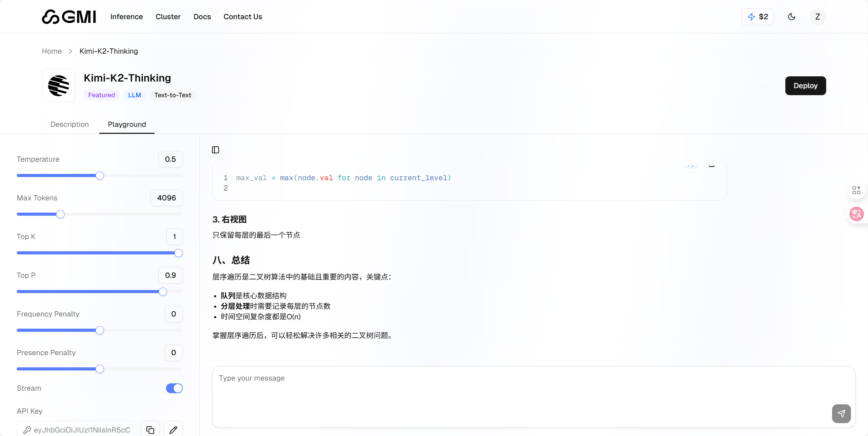868x436 pixels.
Task: Click the translate floating icon
Action: tap(856, 214)
